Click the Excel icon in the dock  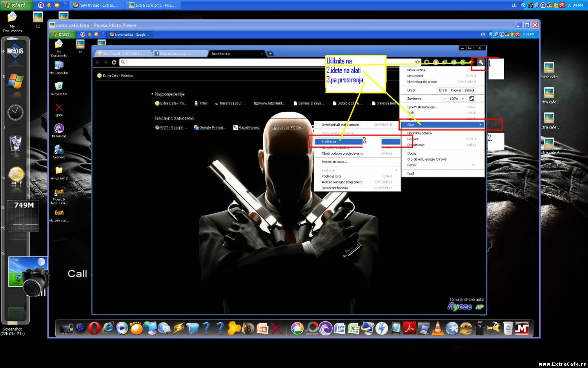coord(354,328)
